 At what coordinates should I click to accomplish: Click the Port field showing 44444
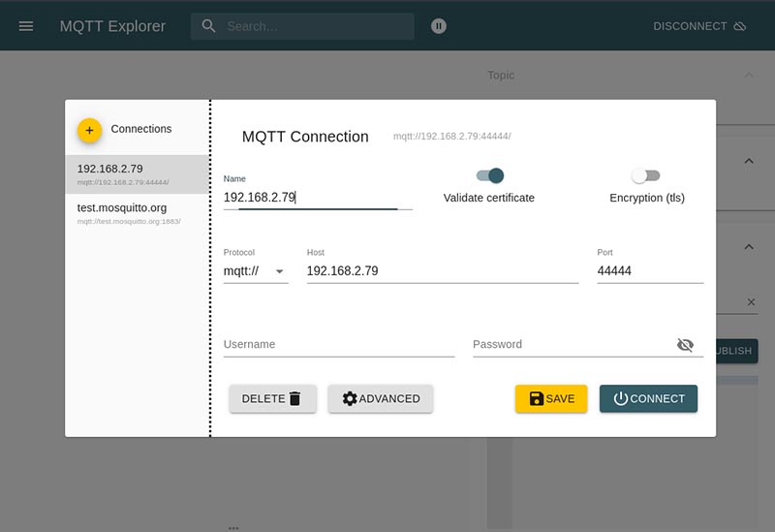click(650, 271)
